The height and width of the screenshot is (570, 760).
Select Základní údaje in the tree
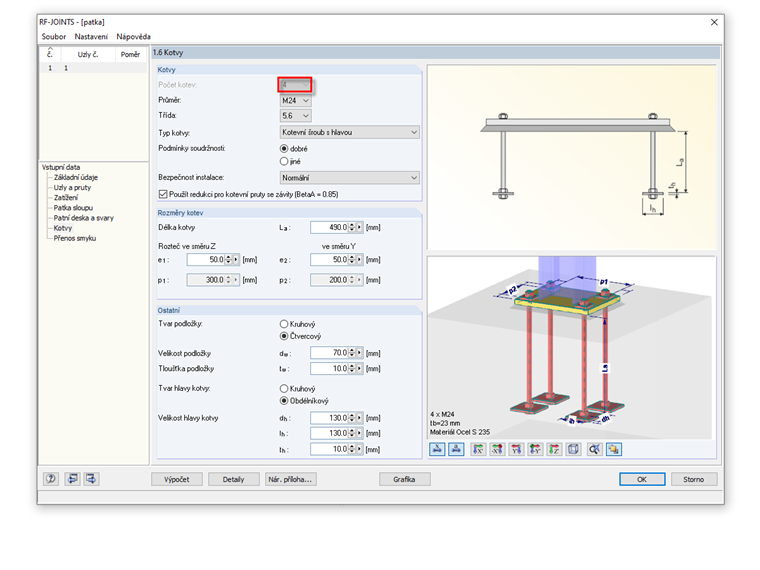[x=76, y=177]
